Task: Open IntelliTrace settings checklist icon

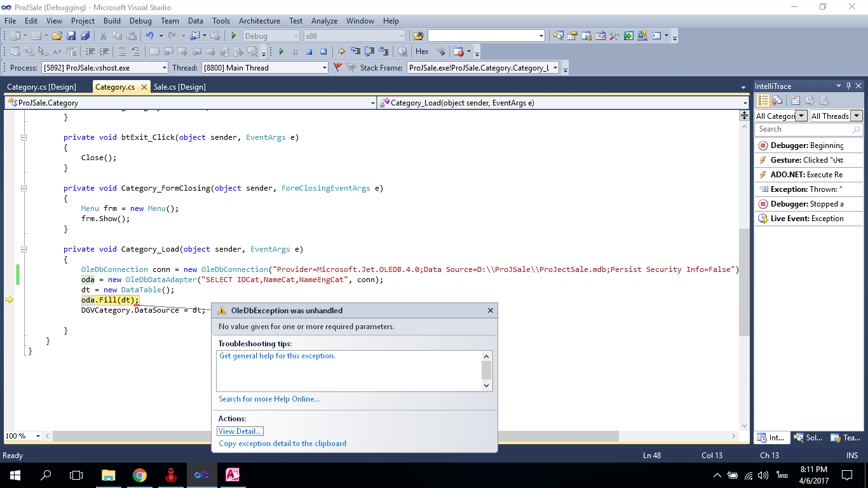Action: tap(796, 100)
